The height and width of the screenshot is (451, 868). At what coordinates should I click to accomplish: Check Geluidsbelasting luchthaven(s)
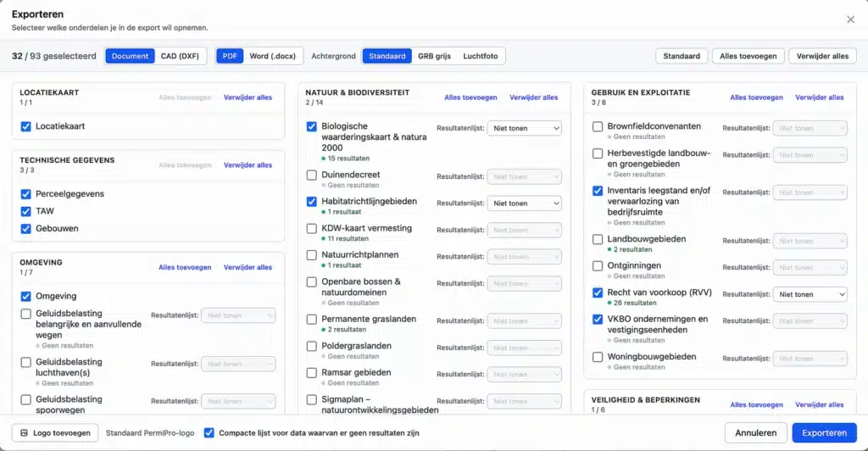26,363
